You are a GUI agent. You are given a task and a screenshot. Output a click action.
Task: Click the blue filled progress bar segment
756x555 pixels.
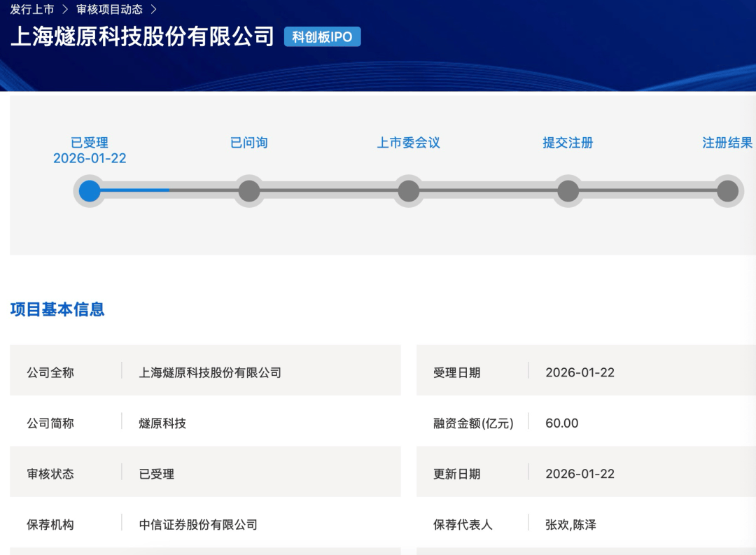point(134,190)
